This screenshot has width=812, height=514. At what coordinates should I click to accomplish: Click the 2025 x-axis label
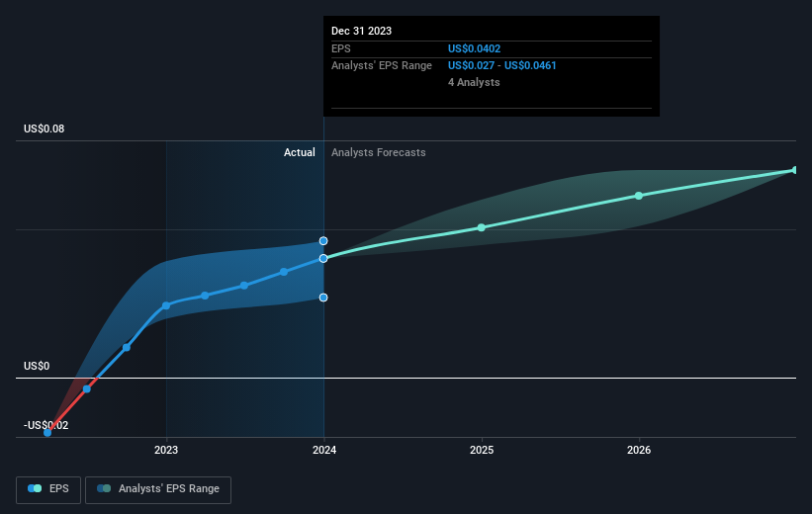482,451
